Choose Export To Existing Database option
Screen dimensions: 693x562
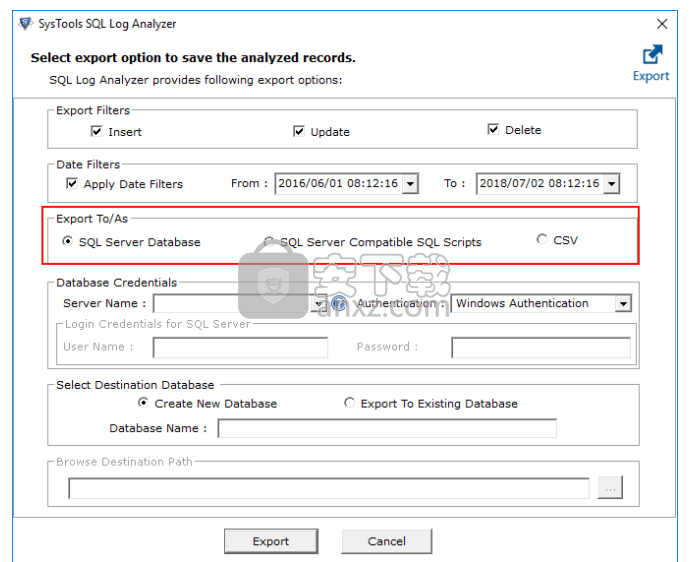[x=349, y=403]
